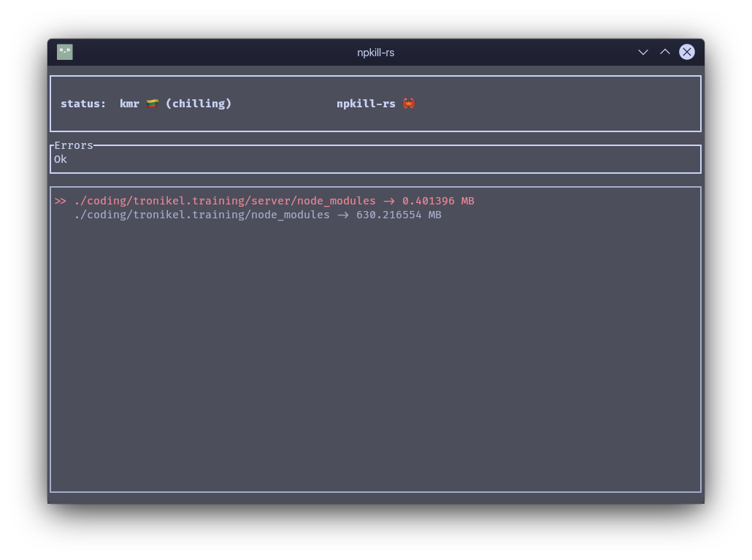Screen dimensions: 752x560
Task: Click the kmr username in the status bar
Action: (x=129, y=103)
